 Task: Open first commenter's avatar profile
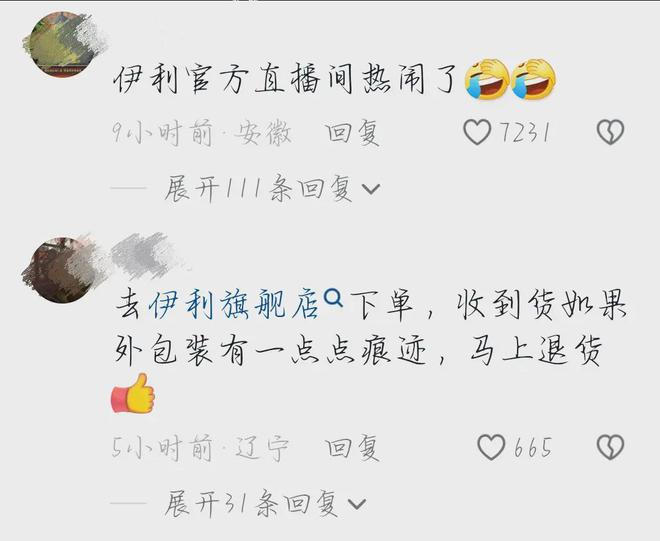click(63, 44)
